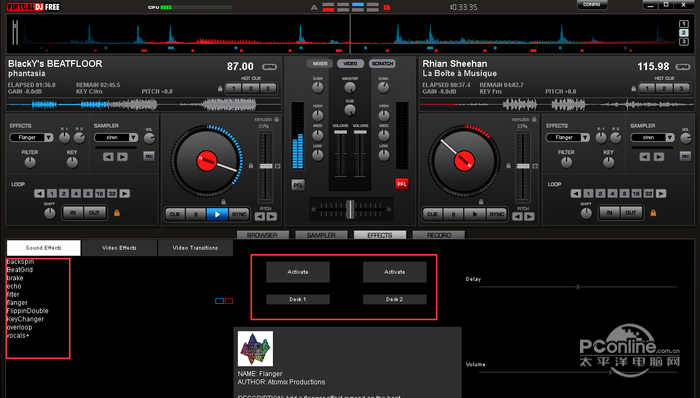This screenshot has height=398, width=700.
Task: Play the right deck track
Action: pos(475,214)
